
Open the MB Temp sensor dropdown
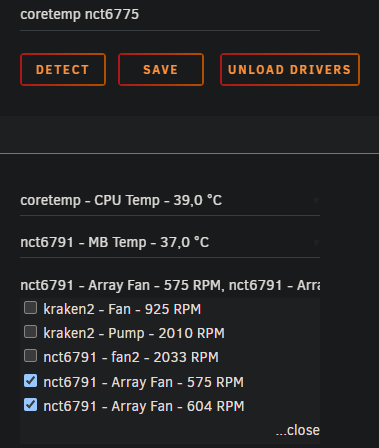click(x=170, y=243)
